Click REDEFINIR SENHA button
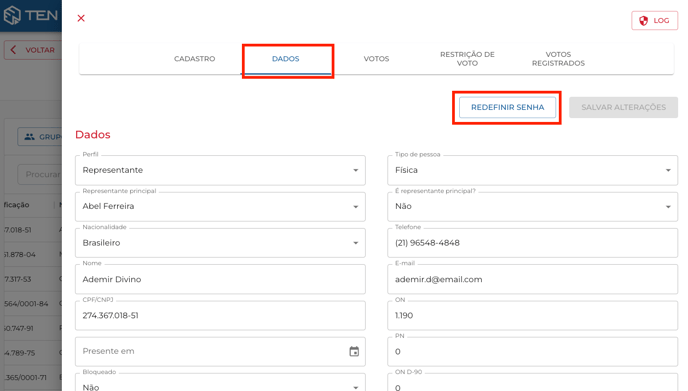The height and width of the screenshot is (391, 688). [x=507, y=107]
